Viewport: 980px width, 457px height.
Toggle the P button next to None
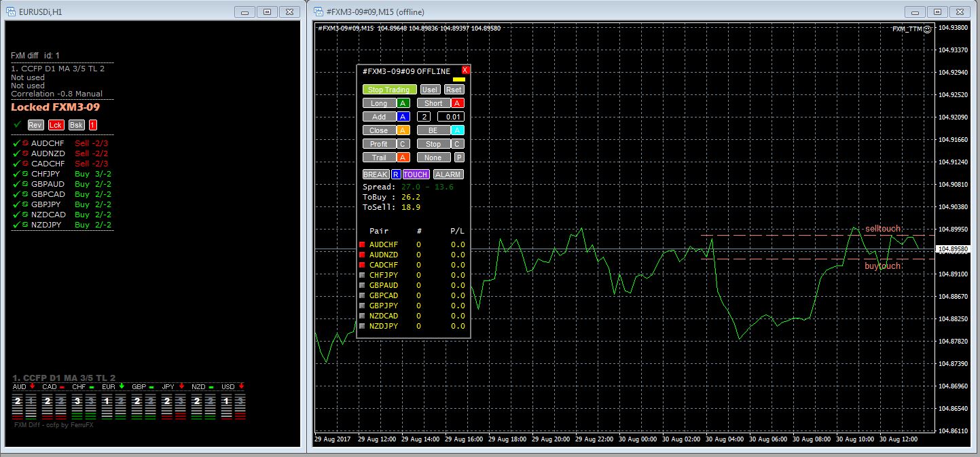pos(458,158)
